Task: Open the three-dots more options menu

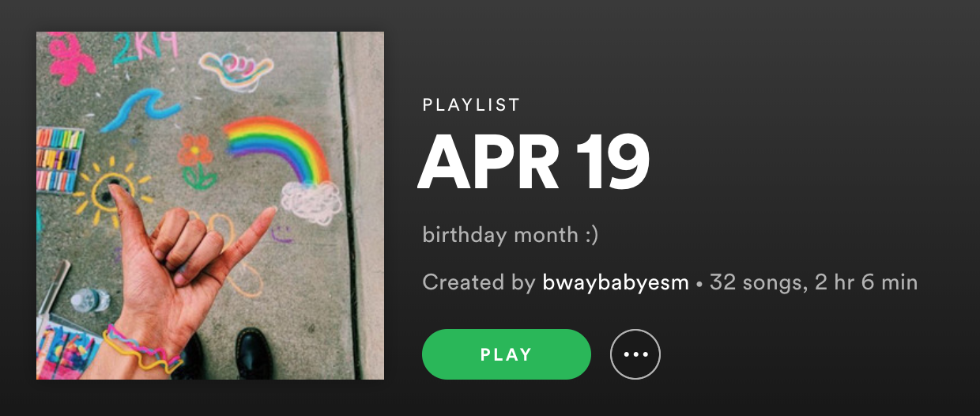Action: [x=635, y=354]
